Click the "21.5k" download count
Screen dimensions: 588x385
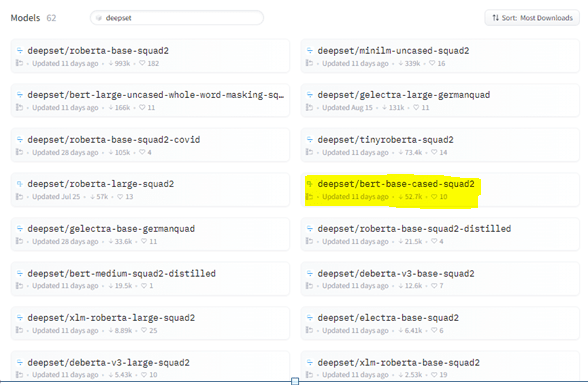(x=413, y=241)
